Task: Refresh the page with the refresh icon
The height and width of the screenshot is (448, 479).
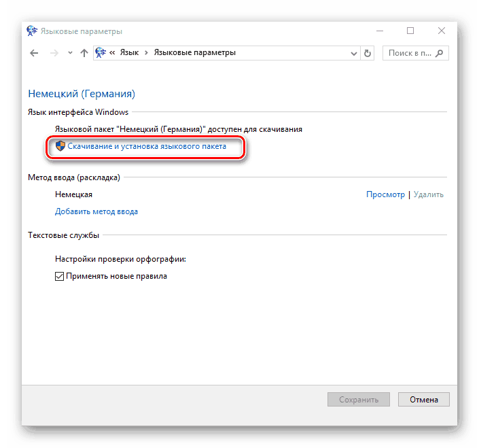Action: coord(368,54)
